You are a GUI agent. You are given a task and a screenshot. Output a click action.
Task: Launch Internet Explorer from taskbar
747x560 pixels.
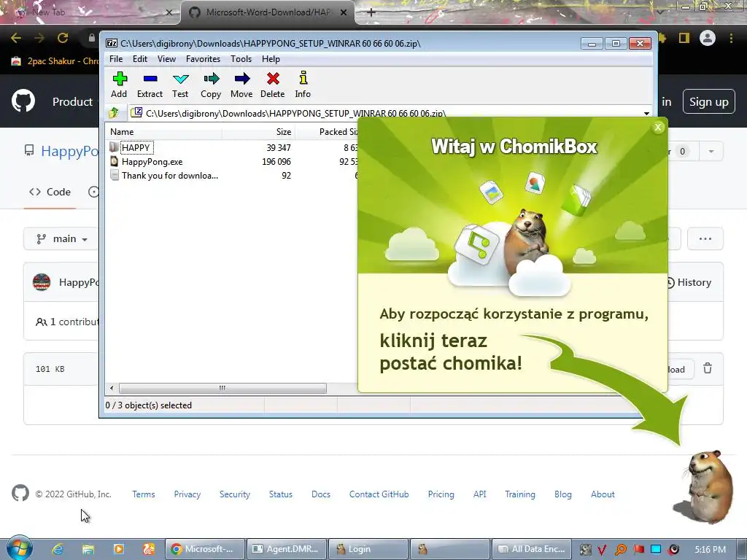[58, 549]
